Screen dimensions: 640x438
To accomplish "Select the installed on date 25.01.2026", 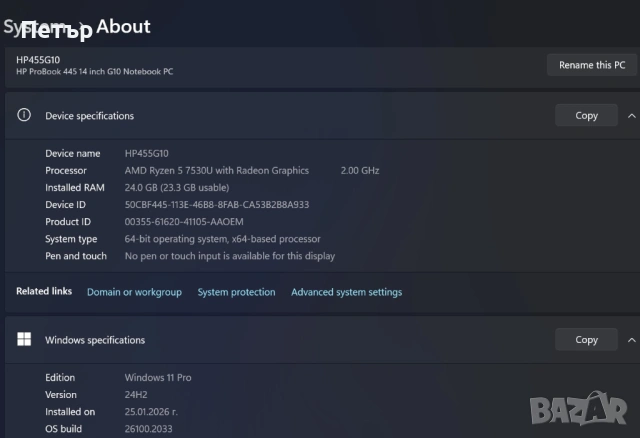I will pyautogui.click(x=151, y=412).
